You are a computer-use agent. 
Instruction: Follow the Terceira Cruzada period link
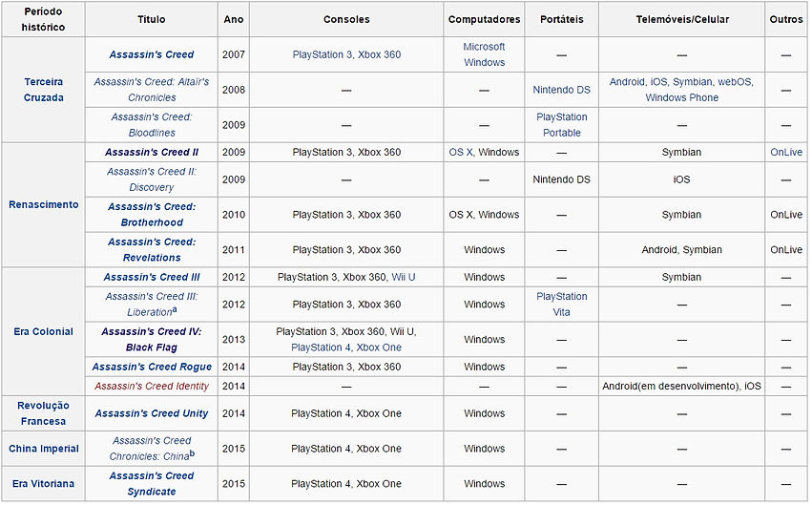[x=44, y=90]
